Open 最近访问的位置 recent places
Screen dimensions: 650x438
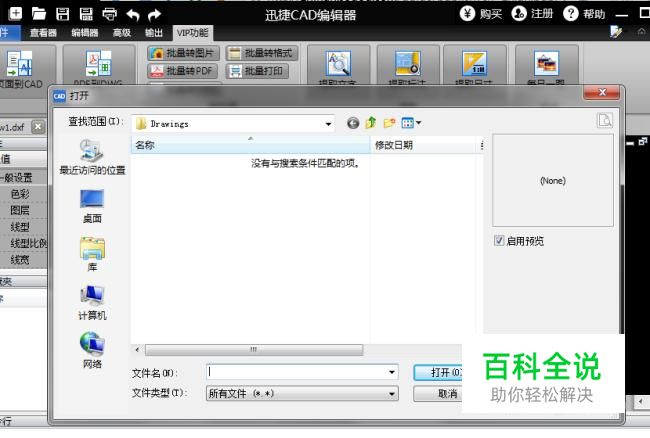point(92,157)
